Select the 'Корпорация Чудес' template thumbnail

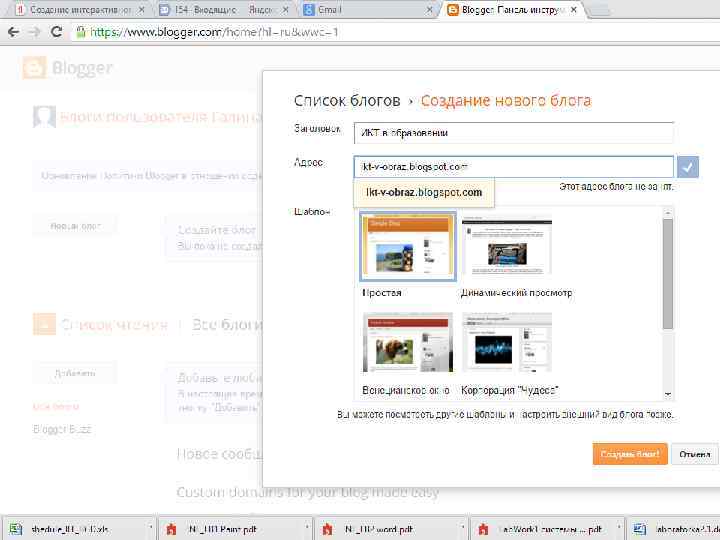point(506,343)
